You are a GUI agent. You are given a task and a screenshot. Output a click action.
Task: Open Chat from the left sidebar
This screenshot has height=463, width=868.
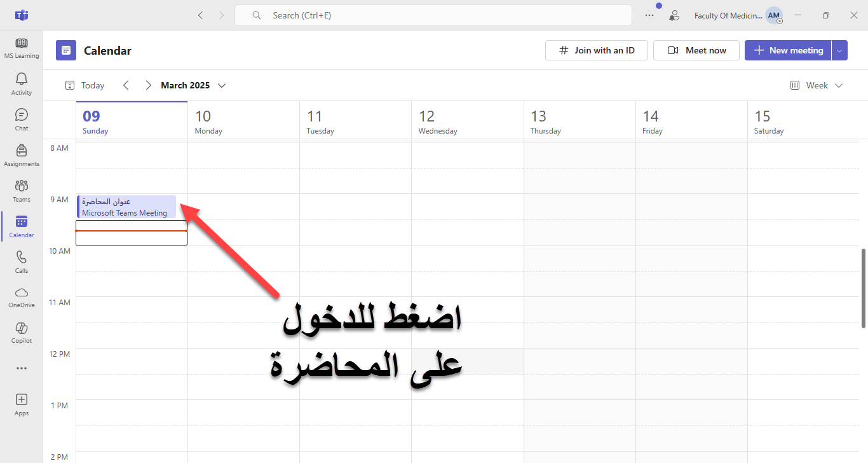[x=22, y=119]
